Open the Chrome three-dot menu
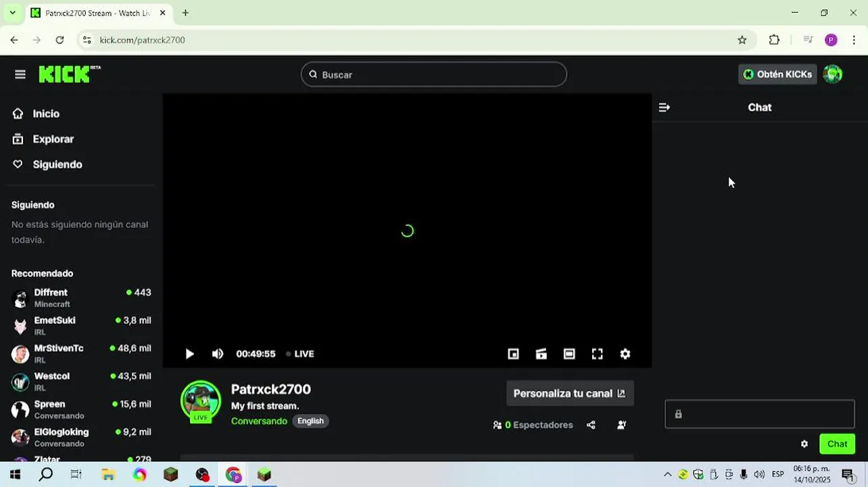 [x=854, y=40]
